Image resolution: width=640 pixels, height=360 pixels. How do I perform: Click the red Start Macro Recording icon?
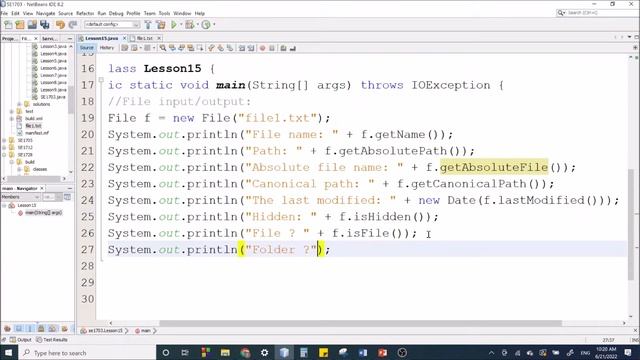point(262,48)
